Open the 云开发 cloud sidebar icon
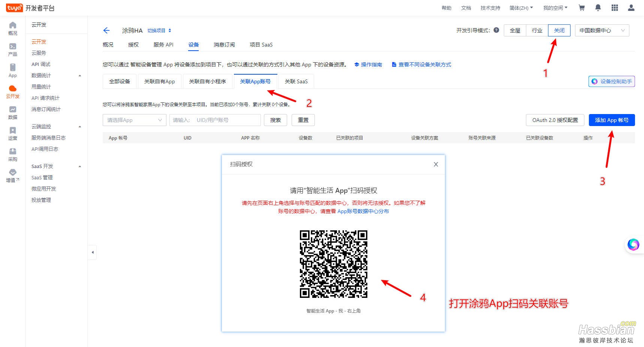This screenshot has height=347, width=644. pyautogui.click(x=13, y=92)
